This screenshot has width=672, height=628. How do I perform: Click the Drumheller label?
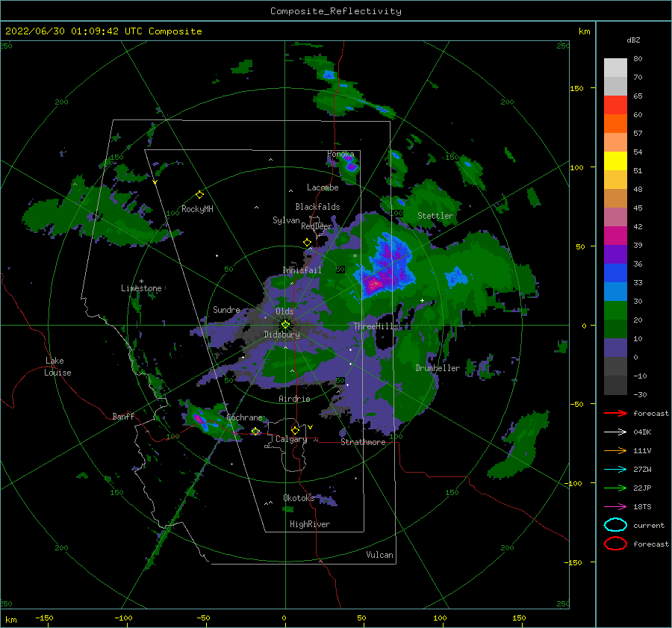(x=438, y=368)
